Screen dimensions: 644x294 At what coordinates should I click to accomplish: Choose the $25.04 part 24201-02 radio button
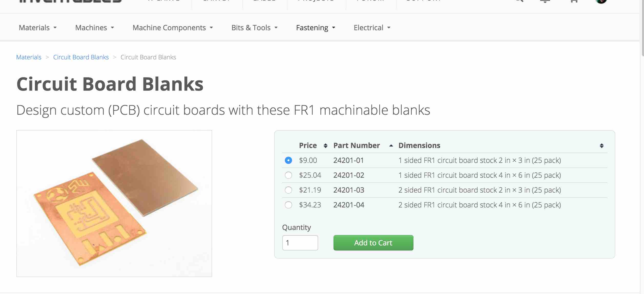pos(288,175)
